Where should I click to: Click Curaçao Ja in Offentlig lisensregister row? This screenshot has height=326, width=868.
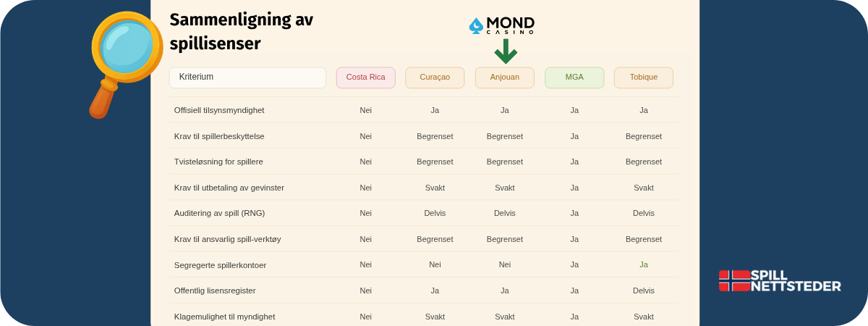point(435,291)
